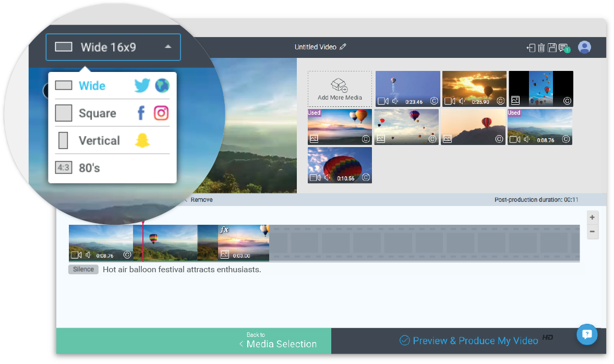Click the Facebook icon in Square row
Screen dimensions: 614x364
coord(141,113)
